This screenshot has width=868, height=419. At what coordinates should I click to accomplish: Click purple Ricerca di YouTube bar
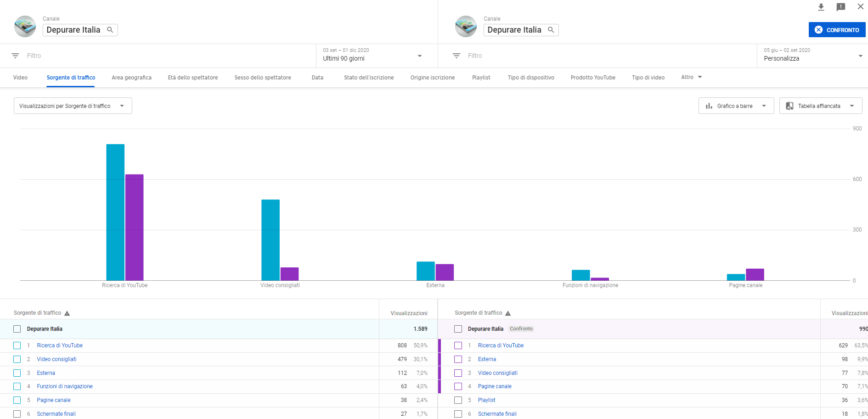pyautogui.click(x=134, y=227)
